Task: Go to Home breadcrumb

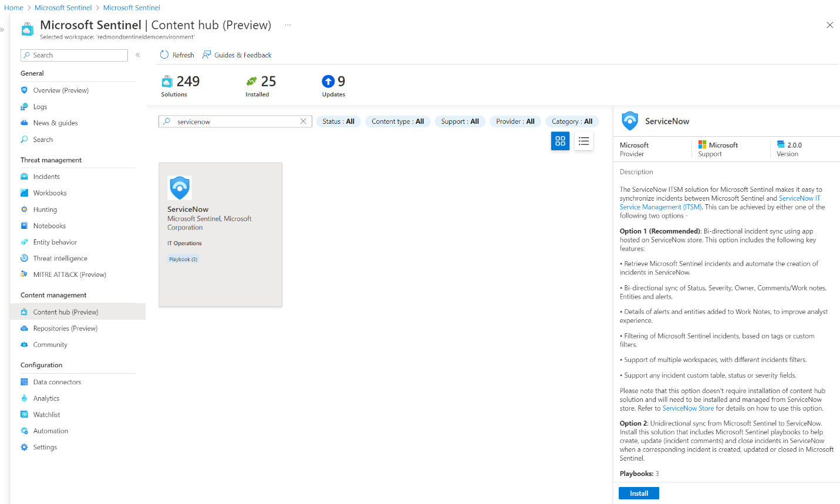Action: click(x=14, y=8)
